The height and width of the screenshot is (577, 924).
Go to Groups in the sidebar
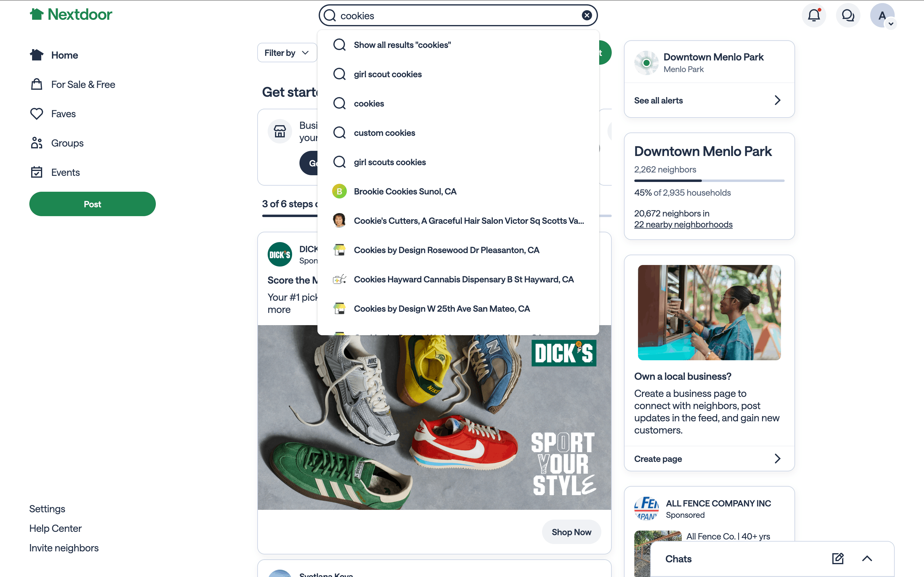tap(67, 143)
